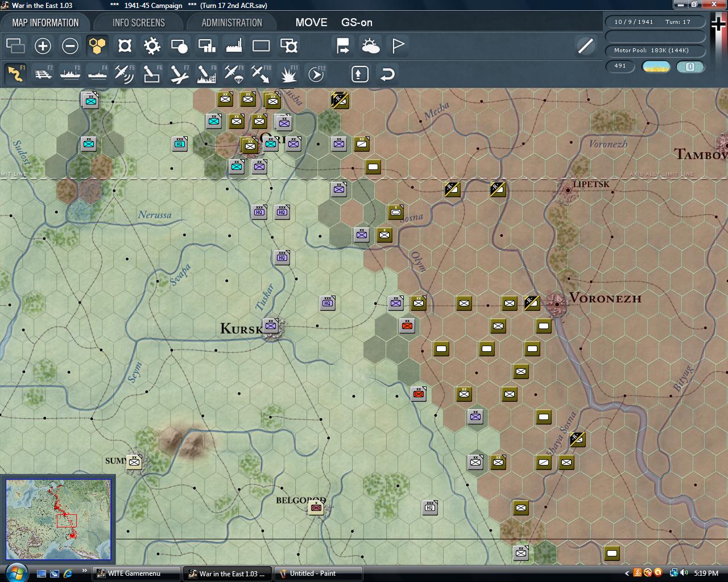Select the F5 air recon mode icon
The image size is (728, 582).
pos(125,74)
